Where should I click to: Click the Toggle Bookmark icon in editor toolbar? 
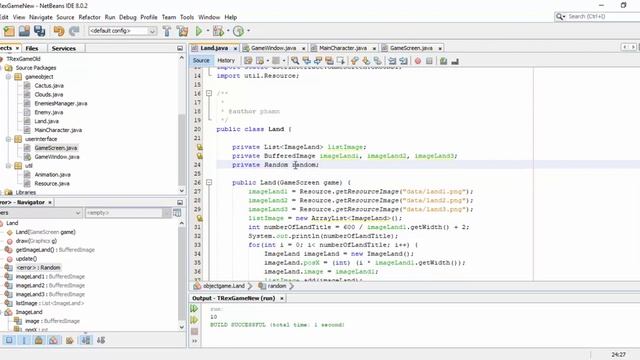point(378,61)
